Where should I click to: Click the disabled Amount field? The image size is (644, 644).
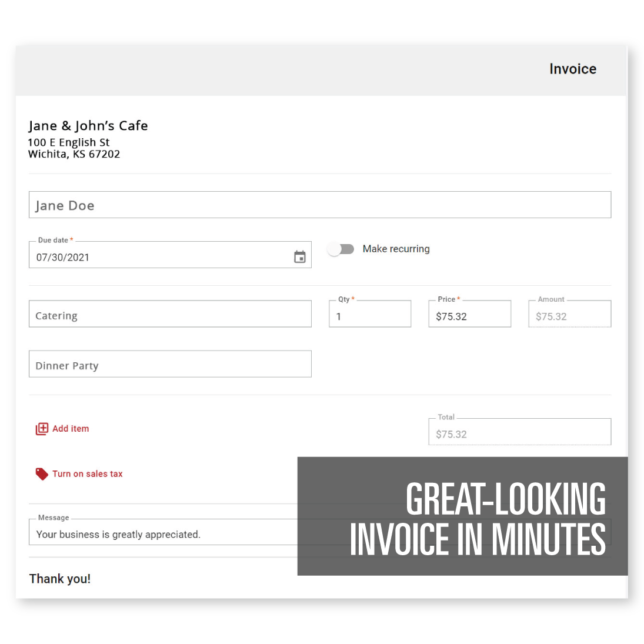(x=570, y=314)
